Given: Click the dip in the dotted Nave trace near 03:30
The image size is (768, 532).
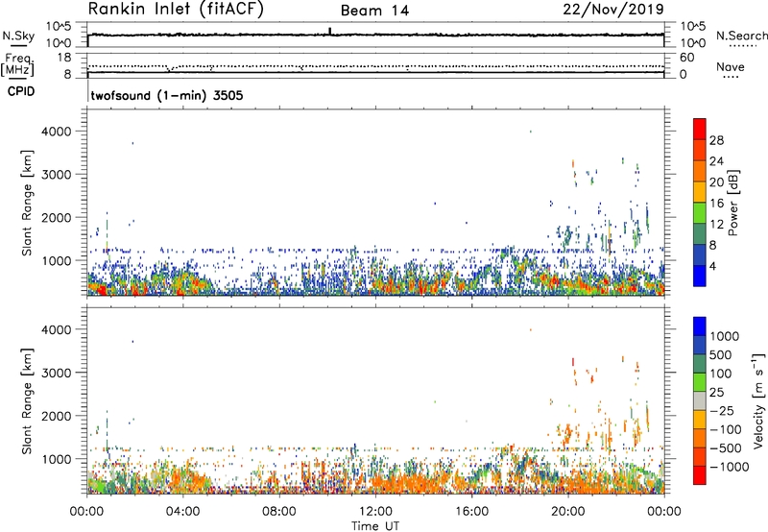Looking at the screenshot, I should click(170, 69).
